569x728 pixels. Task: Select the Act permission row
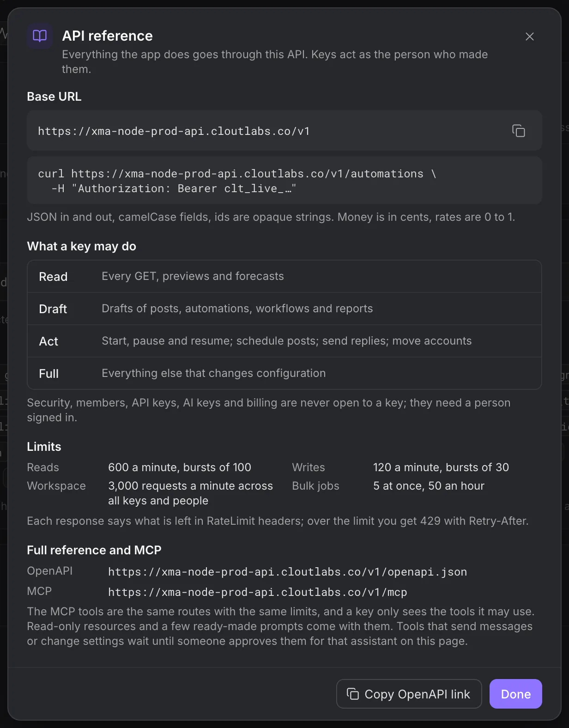point(284,341)
